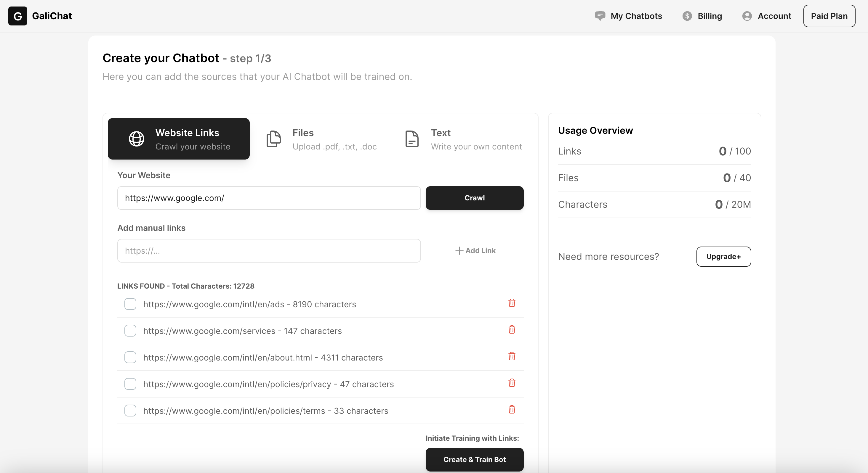Click the Add Link button
This screenshot has width=868, height=473.
[475, 250]
